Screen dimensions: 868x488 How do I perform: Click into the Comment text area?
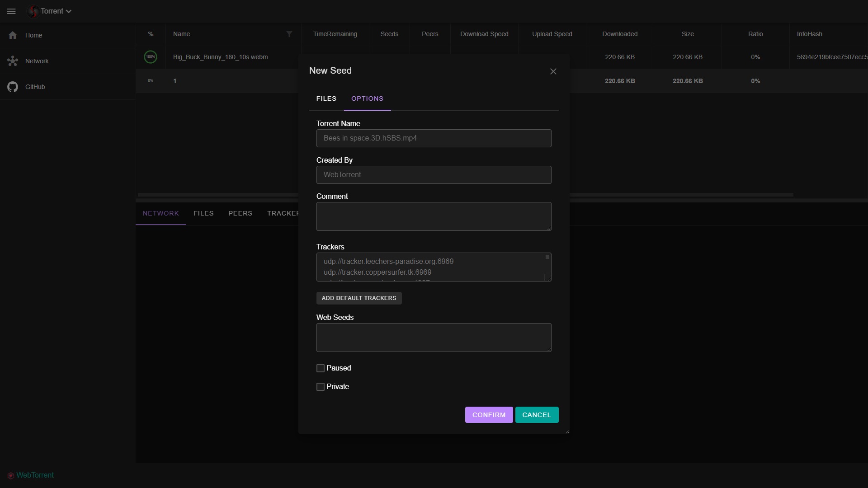[433, 216]
